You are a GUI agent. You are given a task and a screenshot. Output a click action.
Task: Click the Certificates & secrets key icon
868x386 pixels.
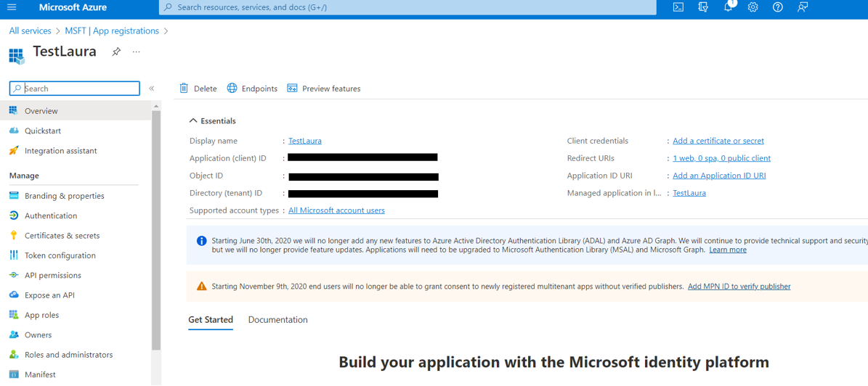click(15, 236)
